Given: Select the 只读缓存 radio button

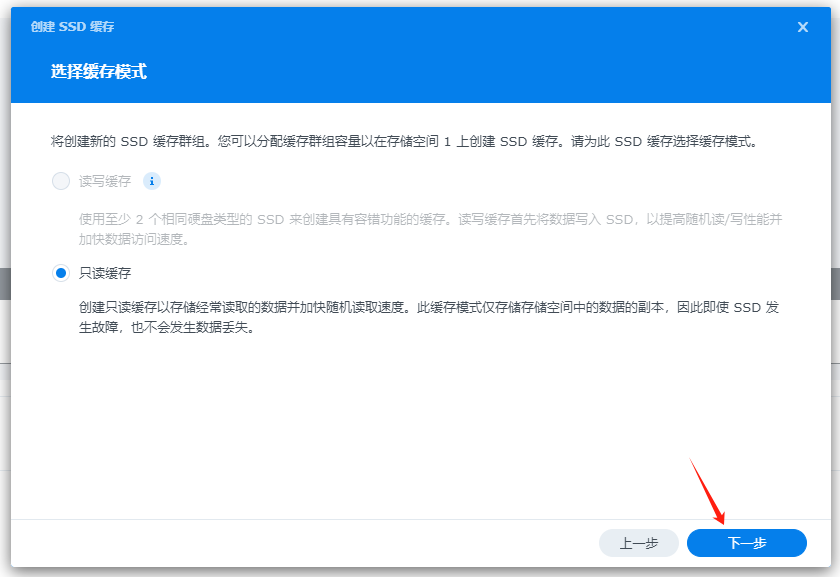Looking at the screenshot, I should click(x=61, y=273).
